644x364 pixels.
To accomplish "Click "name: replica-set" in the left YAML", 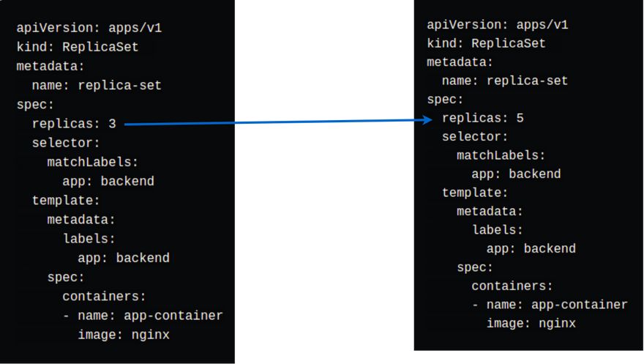I will 97,85.
